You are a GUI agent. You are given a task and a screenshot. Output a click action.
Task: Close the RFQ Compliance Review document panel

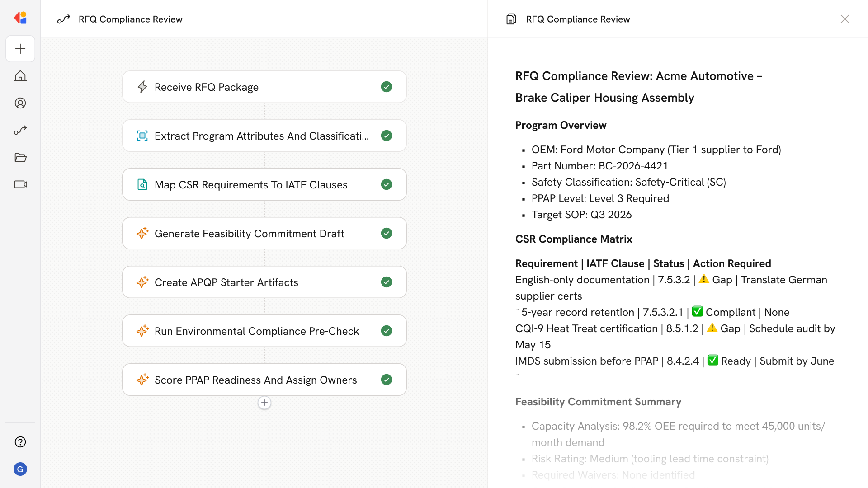pyautogui.click(x=844, y=19)
